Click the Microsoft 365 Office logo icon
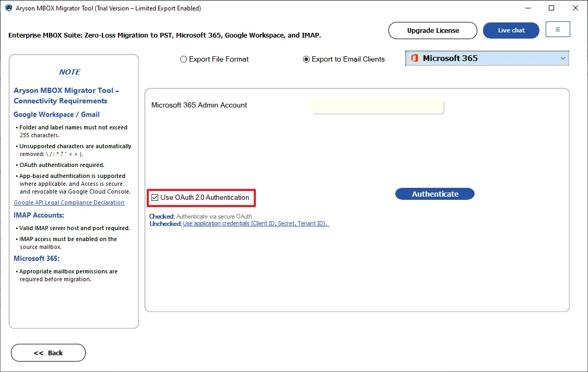The height and width of the screenshot is (372, 588). 415,58
